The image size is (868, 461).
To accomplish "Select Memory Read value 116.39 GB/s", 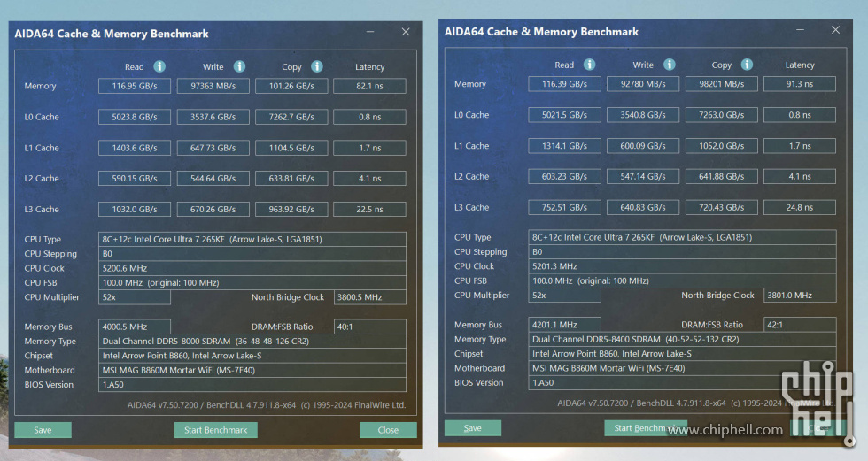I will [x=565, y=84].
